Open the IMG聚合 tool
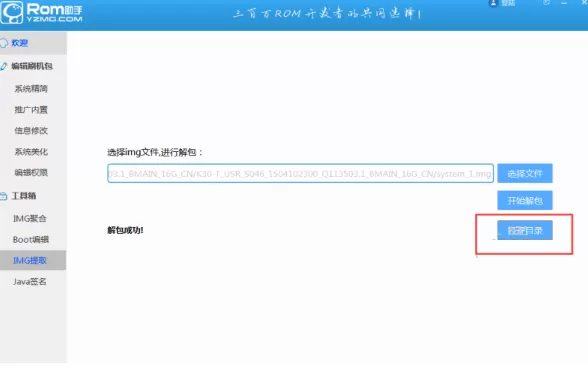Screen dimensions: 588x368 click(30, 218)
